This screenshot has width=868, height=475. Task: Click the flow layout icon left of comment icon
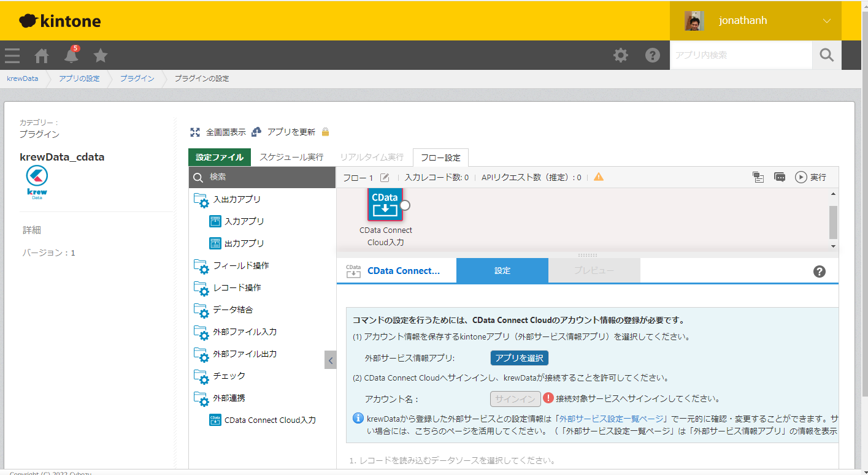coord(759,177)
